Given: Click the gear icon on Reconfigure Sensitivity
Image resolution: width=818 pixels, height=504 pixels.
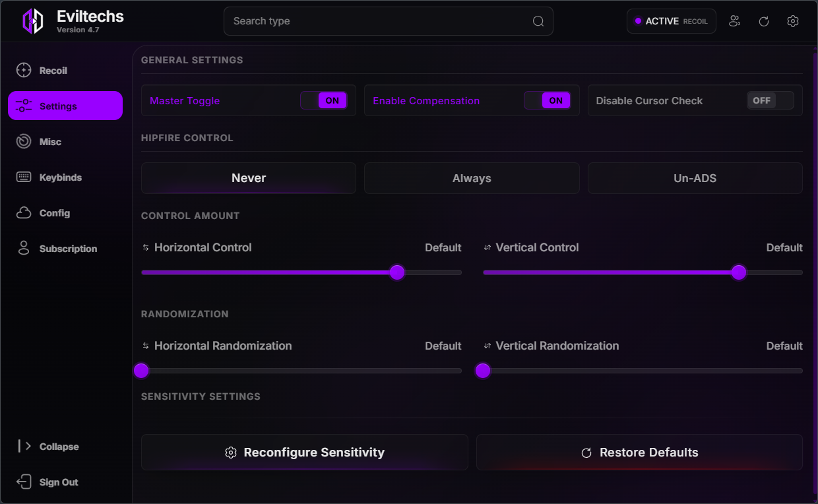Looking at the screenshot, I should click(231, 453).
